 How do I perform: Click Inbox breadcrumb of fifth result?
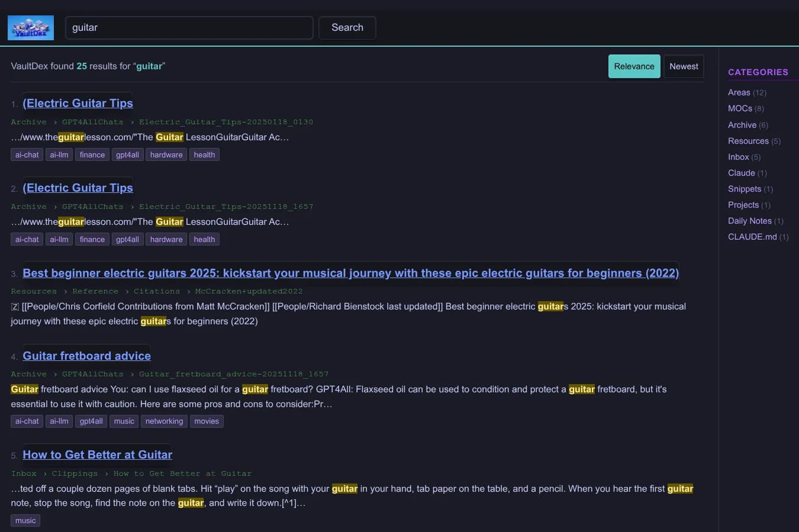tap(24, 473)
